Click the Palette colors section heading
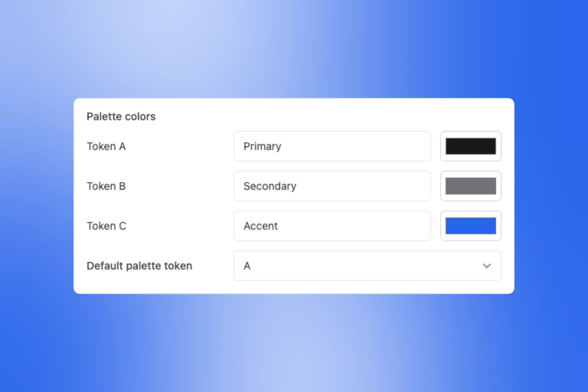Image resolution: width=588 pixels, height=392 pixels. (121, 116)
